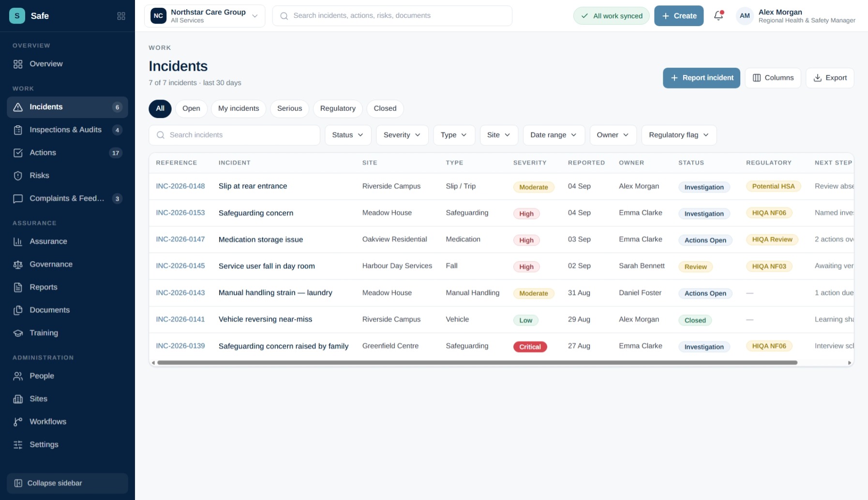Go to Inspections & Audits

click(67, 130)
